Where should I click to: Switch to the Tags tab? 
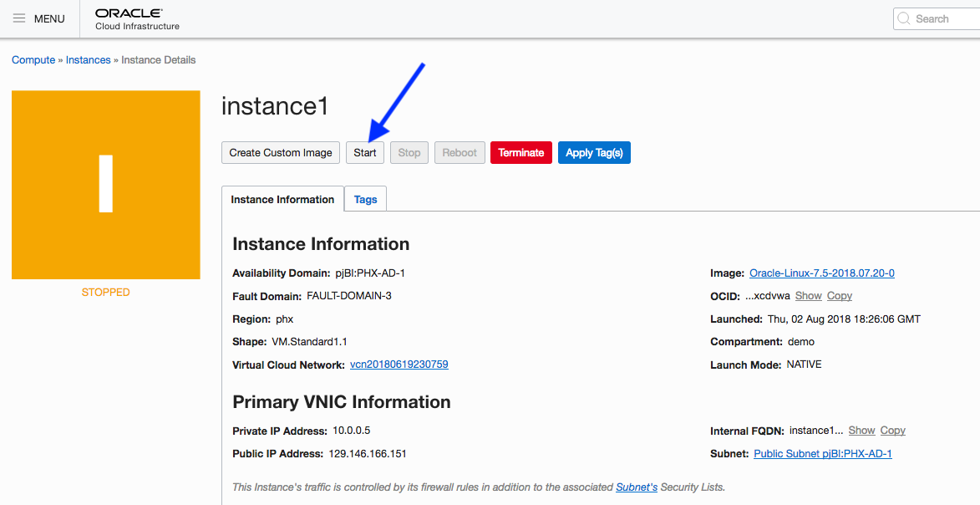tap(365, 200)
